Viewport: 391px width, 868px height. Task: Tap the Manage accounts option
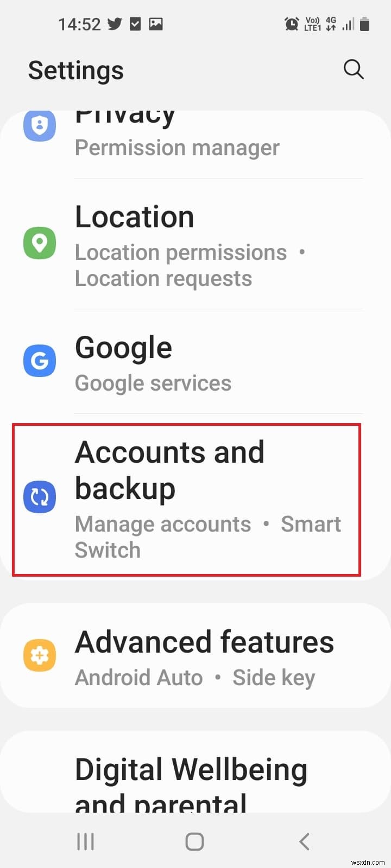point(162,524)
